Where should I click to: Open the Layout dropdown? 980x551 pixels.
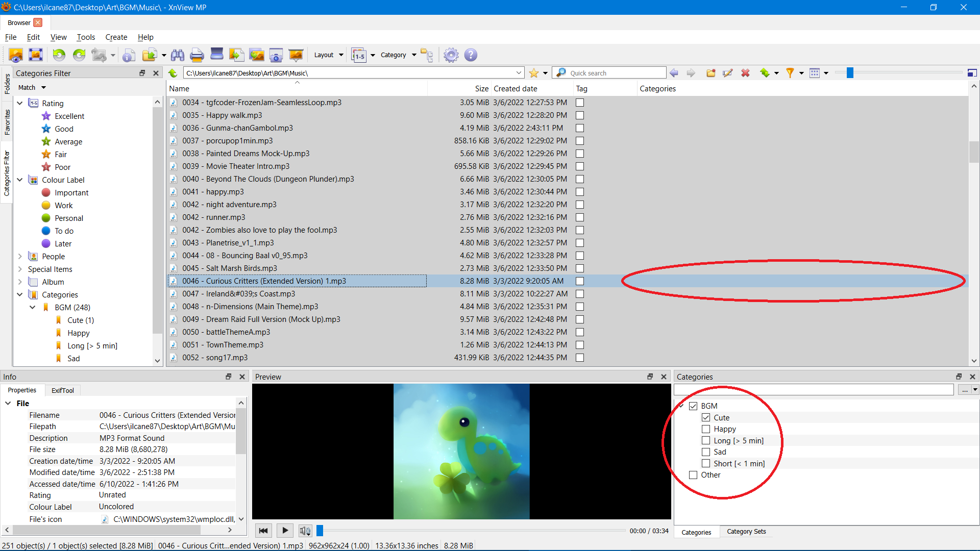point(329,55)
